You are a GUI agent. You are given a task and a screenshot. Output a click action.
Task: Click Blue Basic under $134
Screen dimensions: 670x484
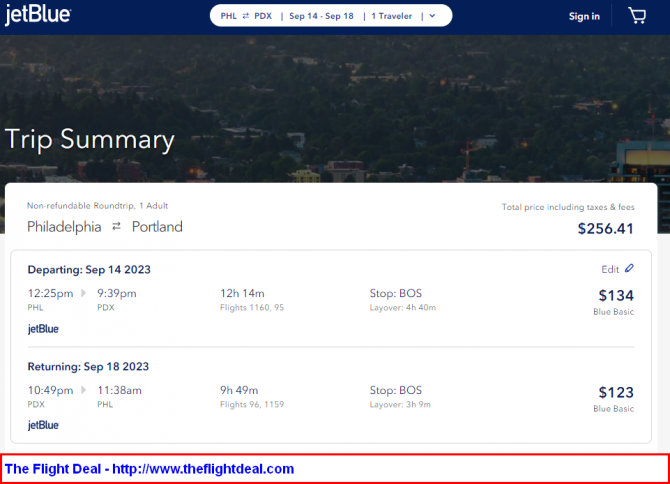coord(613,312)
